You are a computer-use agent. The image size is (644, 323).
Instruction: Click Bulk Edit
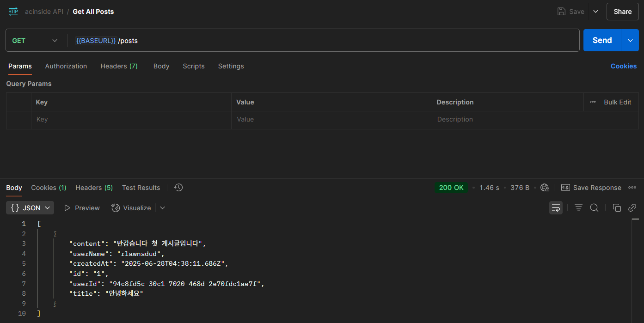click(617, 102)
